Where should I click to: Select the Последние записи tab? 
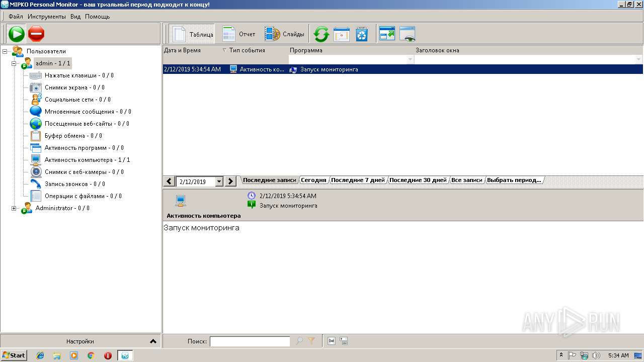coord(270,180)
